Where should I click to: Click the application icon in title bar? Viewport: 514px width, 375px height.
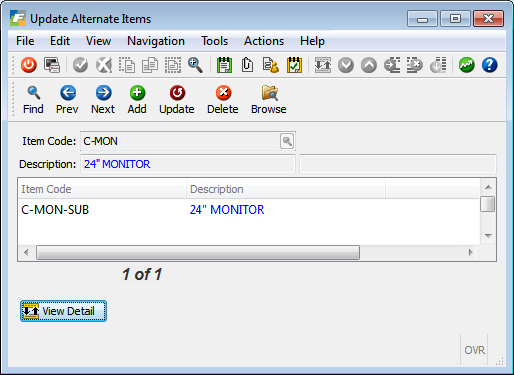click(x=18, y=18)
